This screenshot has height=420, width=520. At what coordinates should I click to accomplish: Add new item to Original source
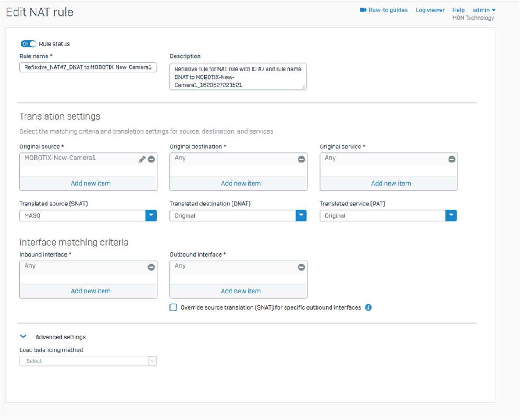(90, 183)
